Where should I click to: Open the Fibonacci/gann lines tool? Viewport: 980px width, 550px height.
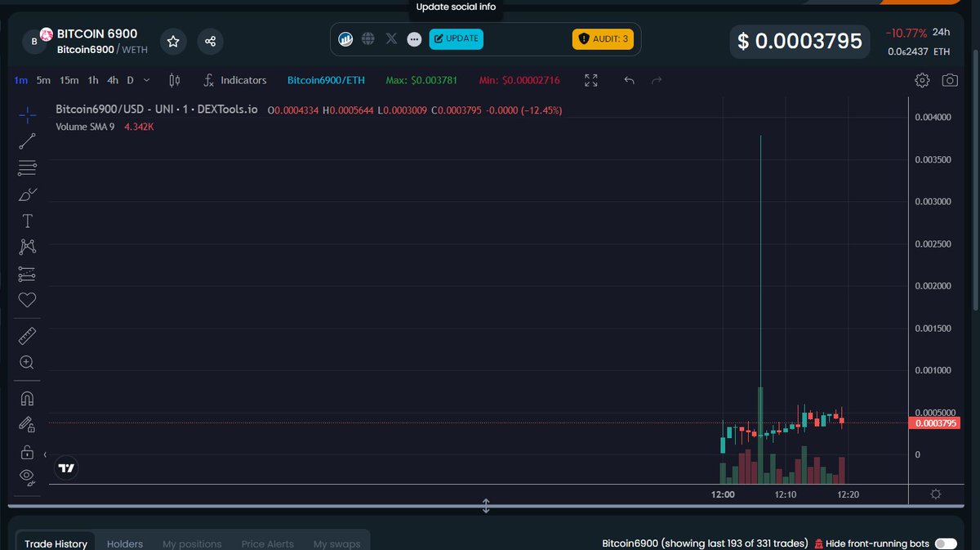tap(27, 168)
